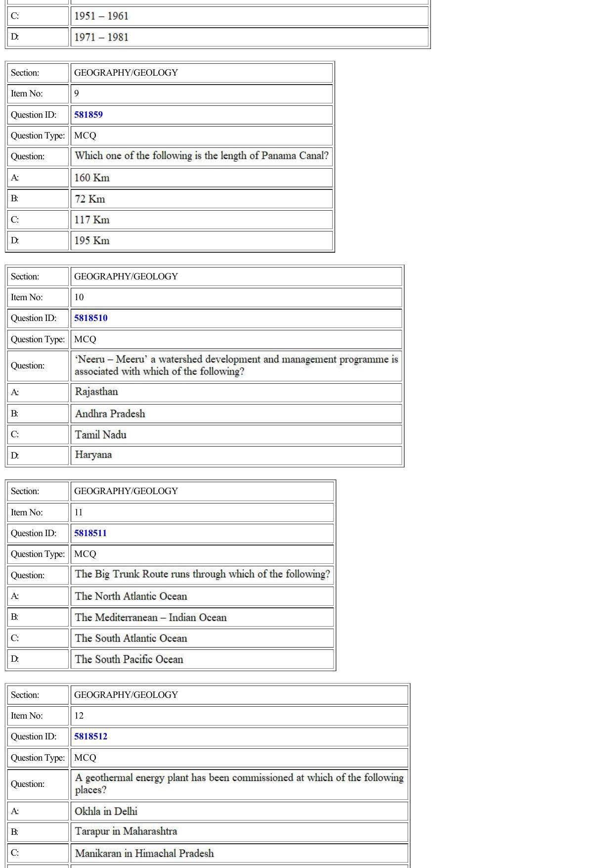Screen dimensions: 613x868
Task: Click the geothermal energy plant question
Action: 239,784
